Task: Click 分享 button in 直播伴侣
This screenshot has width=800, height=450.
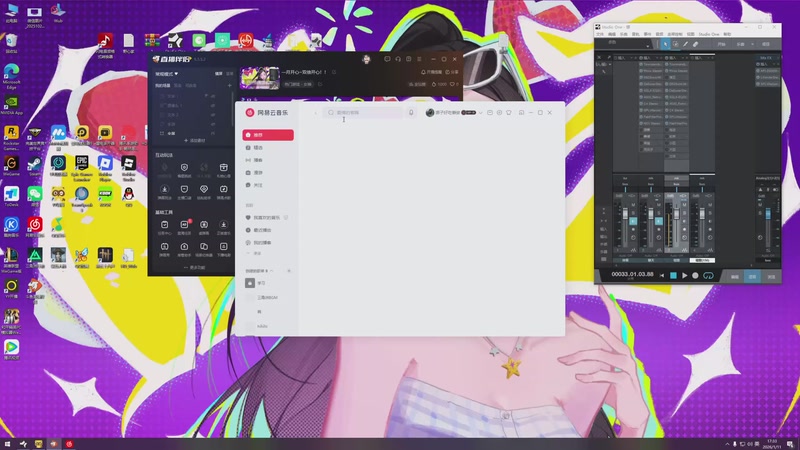Action: click(452, 72)
